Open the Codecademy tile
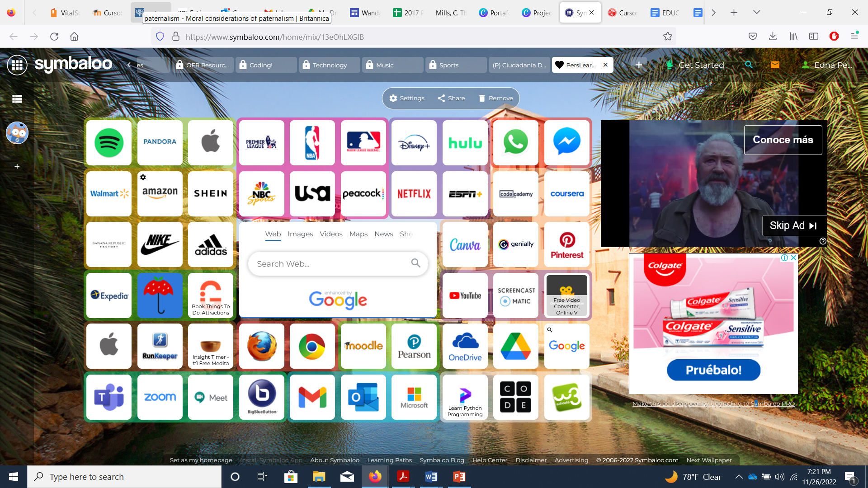Screen dimensions: 868x488 (x=516, y=193)
